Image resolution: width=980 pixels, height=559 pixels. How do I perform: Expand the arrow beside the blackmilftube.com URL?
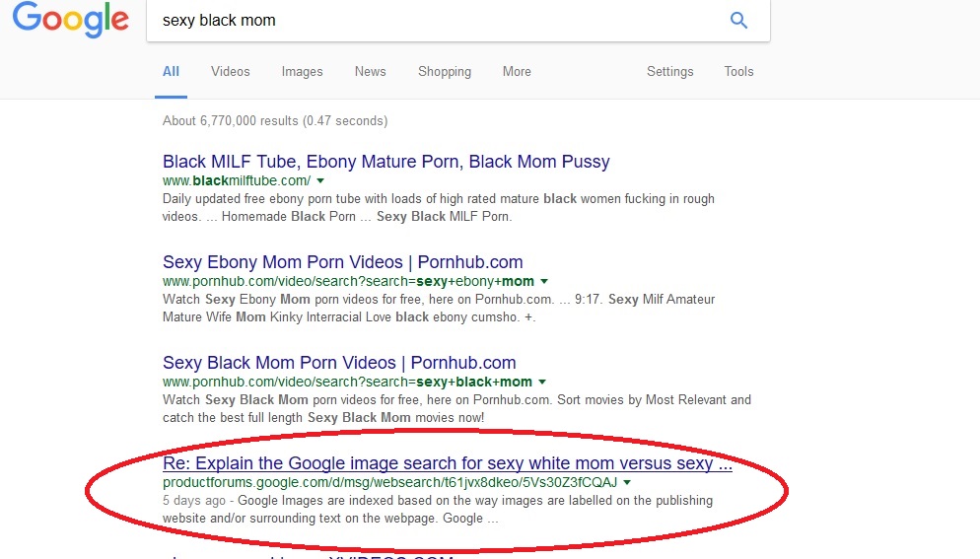click(320, 180)
